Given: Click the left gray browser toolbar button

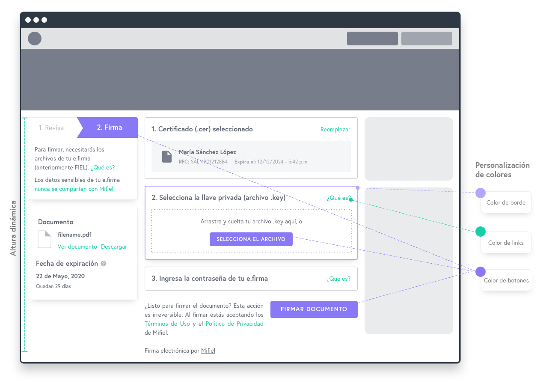Looking at the screenshot, I should pos(372,38).
